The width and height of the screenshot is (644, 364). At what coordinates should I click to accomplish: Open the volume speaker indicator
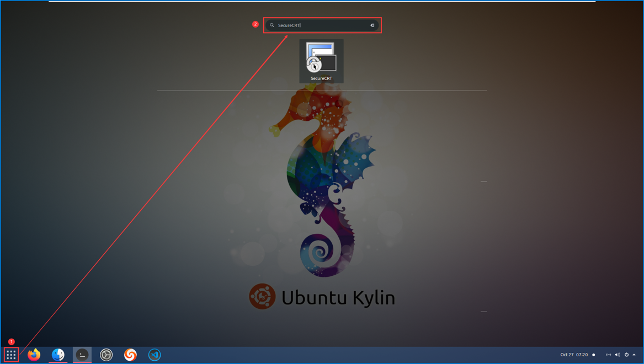(618, 355)
